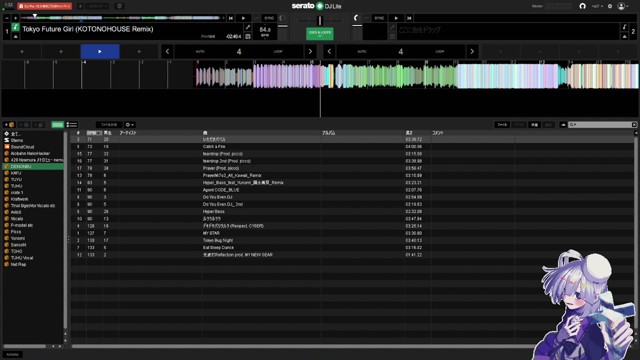The width and height of the screenshot is (640, 360).
Task: Trigger the active blue cue point on deck 1
Action: click(x=100, y=51)
